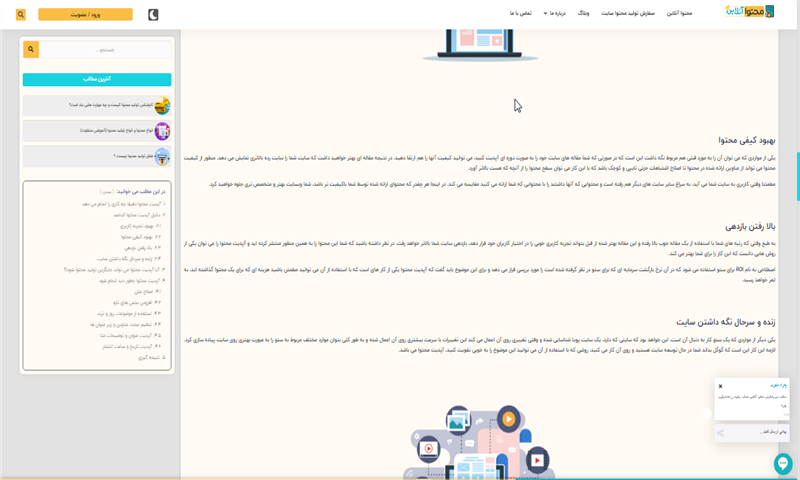Viewport: 800px width, 480px height.
Task: Open the third recent post thumbnail
Action: 162,156
